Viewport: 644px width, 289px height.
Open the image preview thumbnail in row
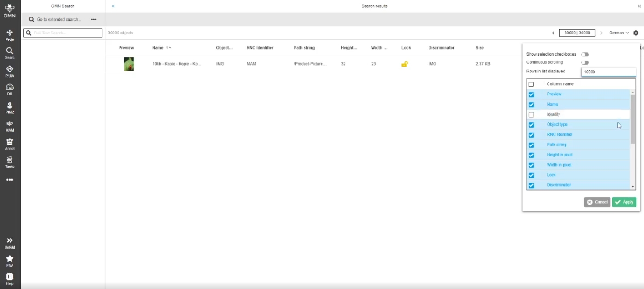[129, 64]
